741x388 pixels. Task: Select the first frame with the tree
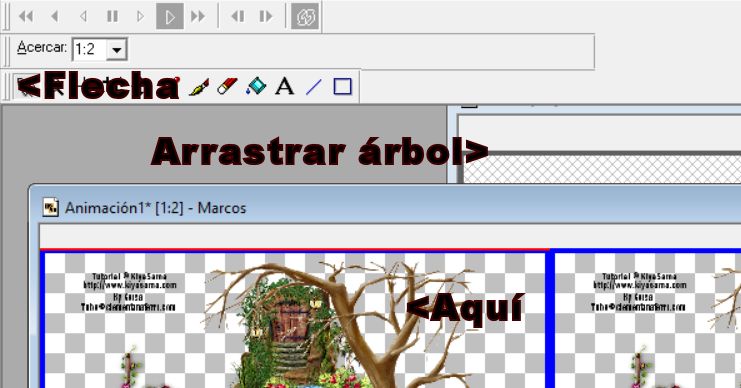click(294, 320)
